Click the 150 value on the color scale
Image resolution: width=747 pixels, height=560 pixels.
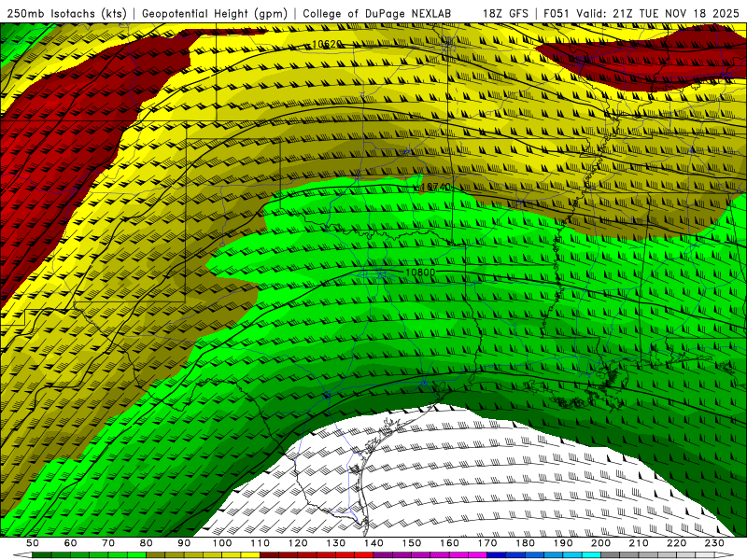click(x=412, y=543)
